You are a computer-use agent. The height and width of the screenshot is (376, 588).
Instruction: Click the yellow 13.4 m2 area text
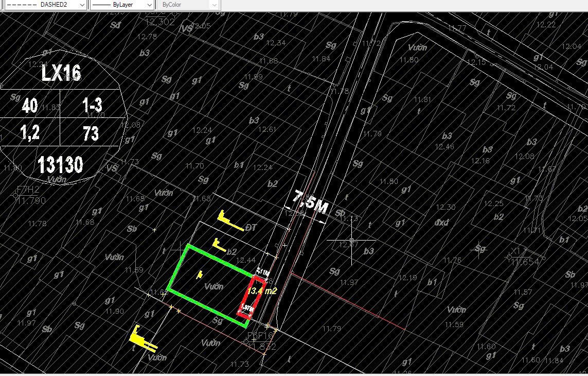pyautogui.click(x=262, y=291)
